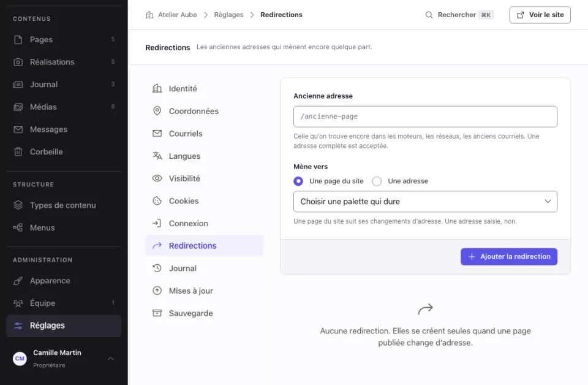Viewport: 588px width, 385px height.
Task: Open Réglages in the Administration sidebar
Action: [64, 326]
